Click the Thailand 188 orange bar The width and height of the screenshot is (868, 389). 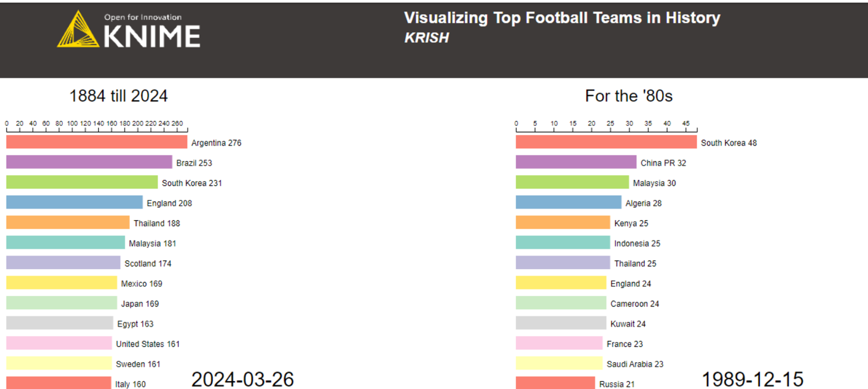(68, 222)
